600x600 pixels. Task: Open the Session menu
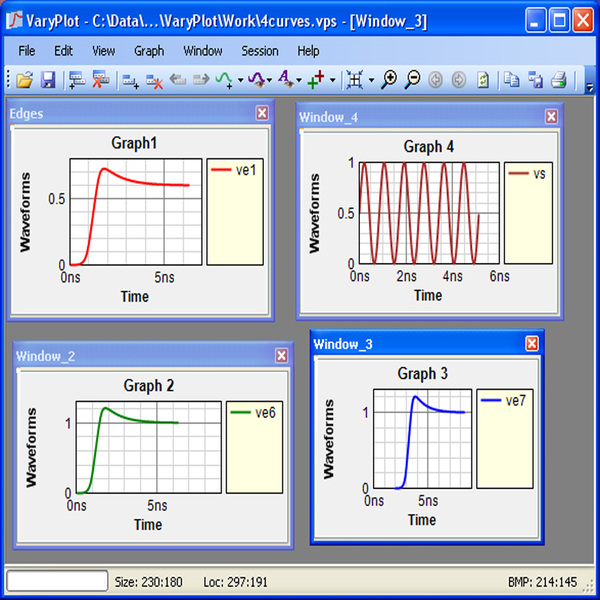[259, 51]
